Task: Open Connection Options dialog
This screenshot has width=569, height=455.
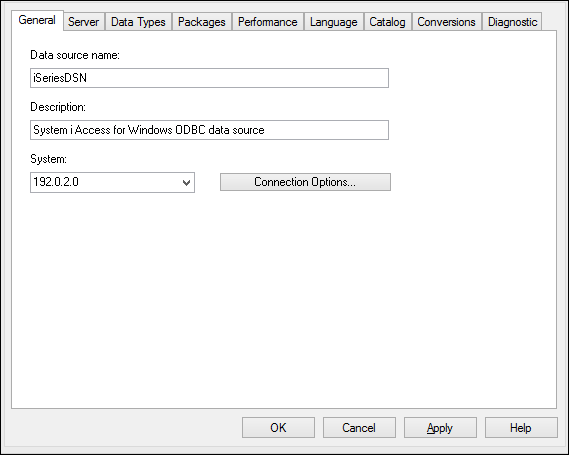Action: [305, 182]
